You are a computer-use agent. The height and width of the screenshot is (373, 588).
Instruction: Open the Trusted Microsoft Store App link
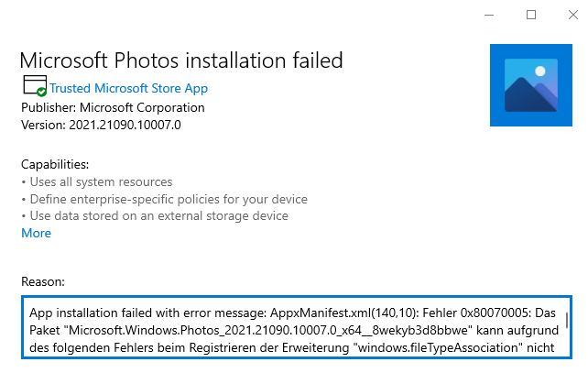click(x=128, y=88)
